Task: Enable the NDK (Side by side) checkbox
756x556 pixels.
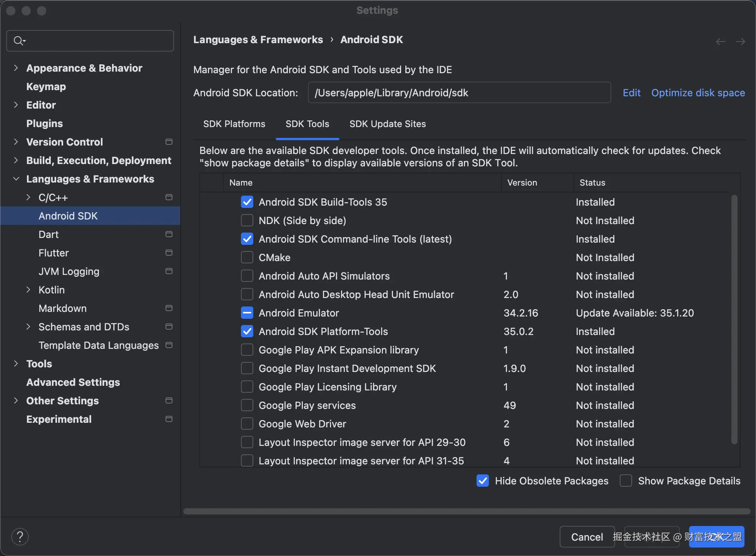Action: (x=247, y=220)
